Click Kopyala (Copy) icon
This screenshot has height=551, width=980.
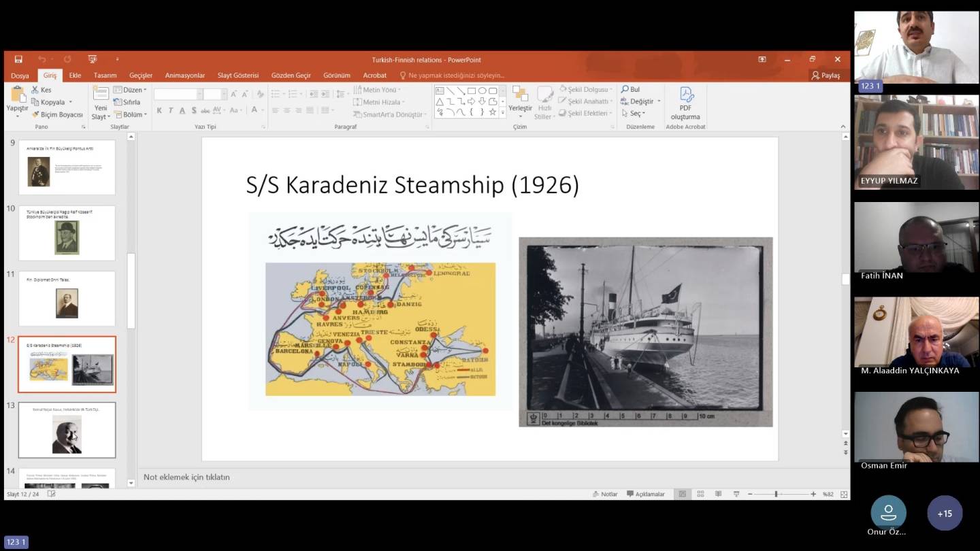[x=35, y=102]
